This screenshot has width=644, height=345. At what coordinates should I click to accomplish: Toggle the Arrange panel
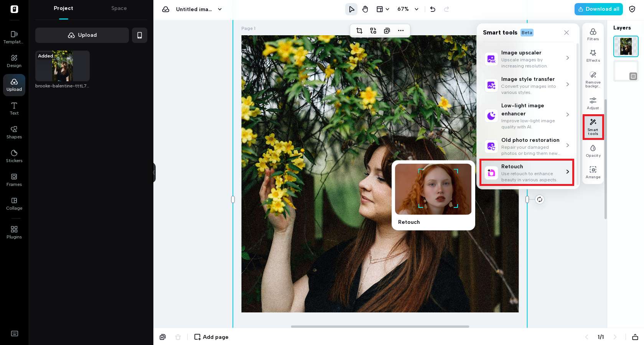point(593,172)
